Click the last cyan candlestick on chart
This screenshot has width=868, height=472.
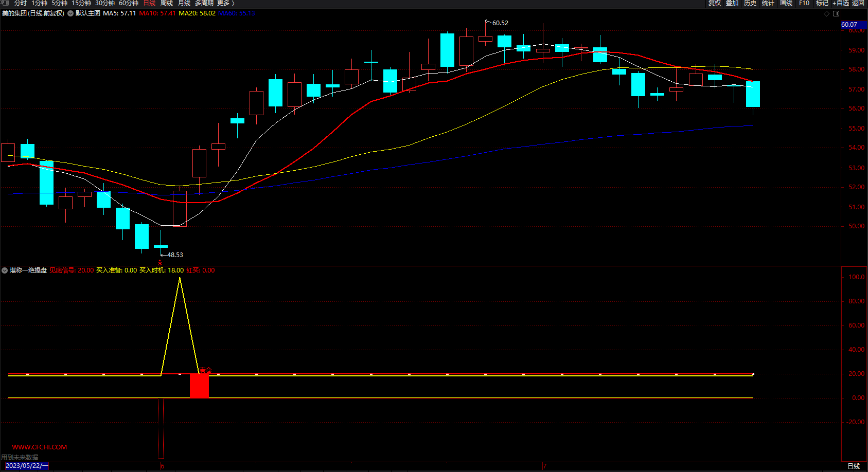coord(753,95)
